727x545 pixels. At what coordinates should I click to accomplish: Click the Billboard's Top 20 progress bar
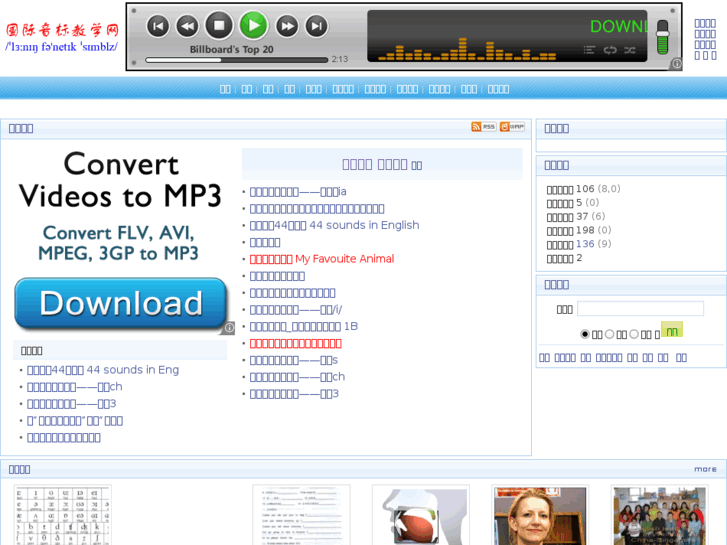[236, 60]
